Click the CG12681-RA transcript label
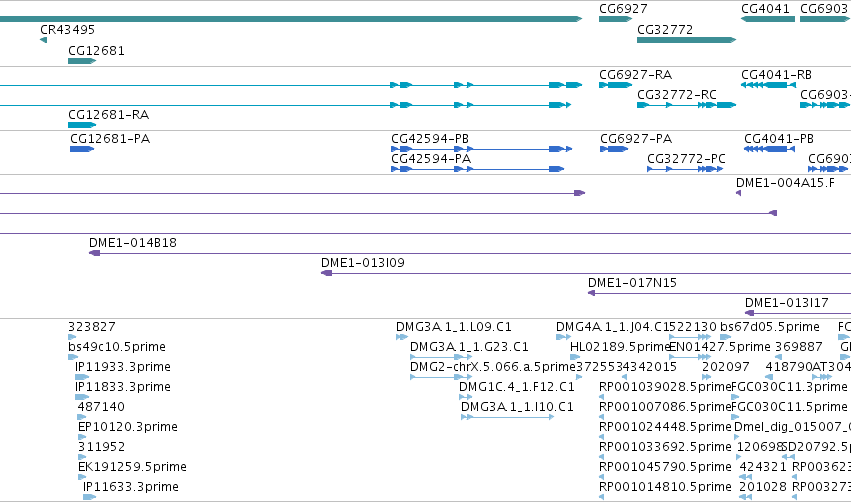The height and width of the screenshot is (502, 851). pos(109,115)
